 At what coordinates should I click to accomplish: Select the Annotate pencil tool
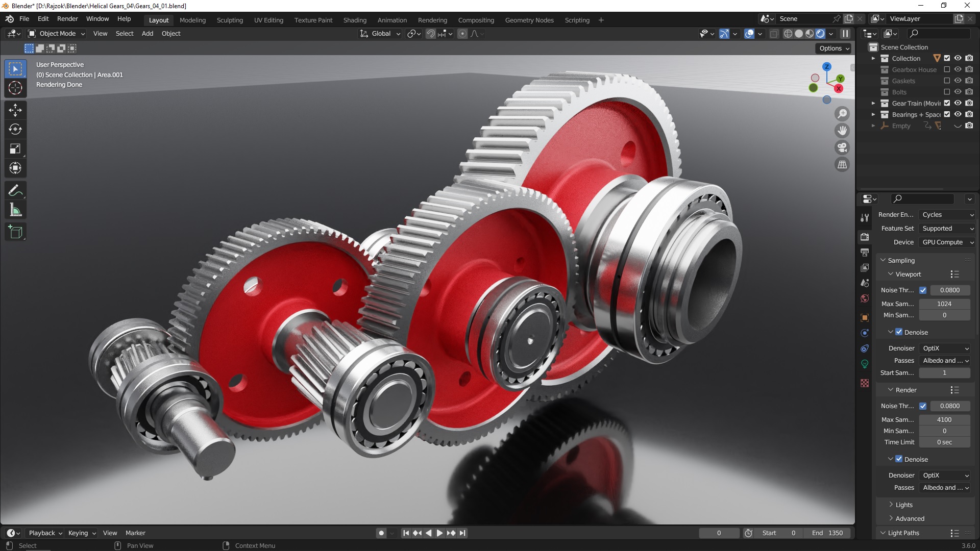click(x=15, y=191)
